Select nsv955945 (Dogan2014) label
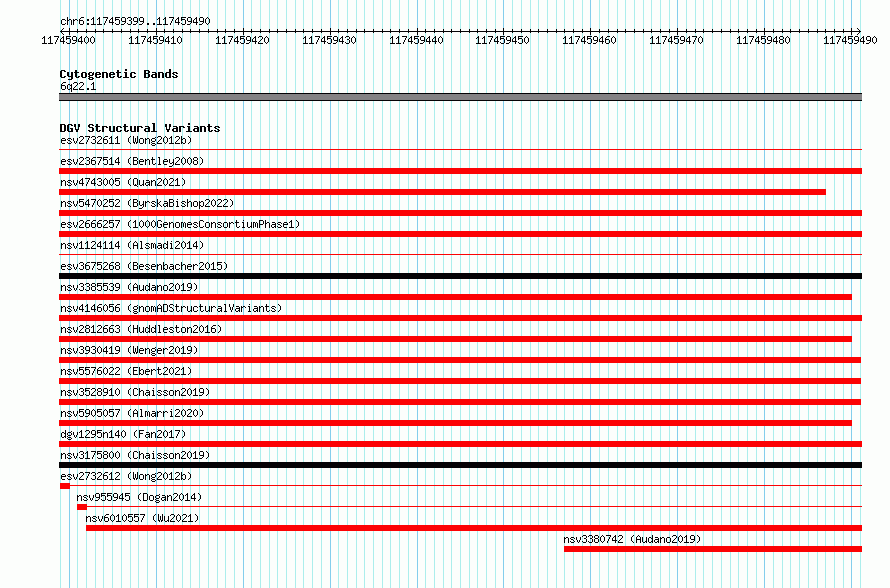This screenshot has width=890, height=588. click(139, 497)
